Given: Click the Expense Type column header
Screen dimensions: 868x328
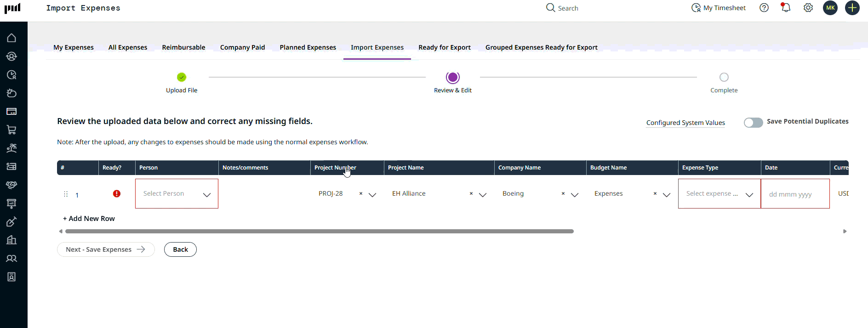Looking at the screenshot, I should point(720,168).
